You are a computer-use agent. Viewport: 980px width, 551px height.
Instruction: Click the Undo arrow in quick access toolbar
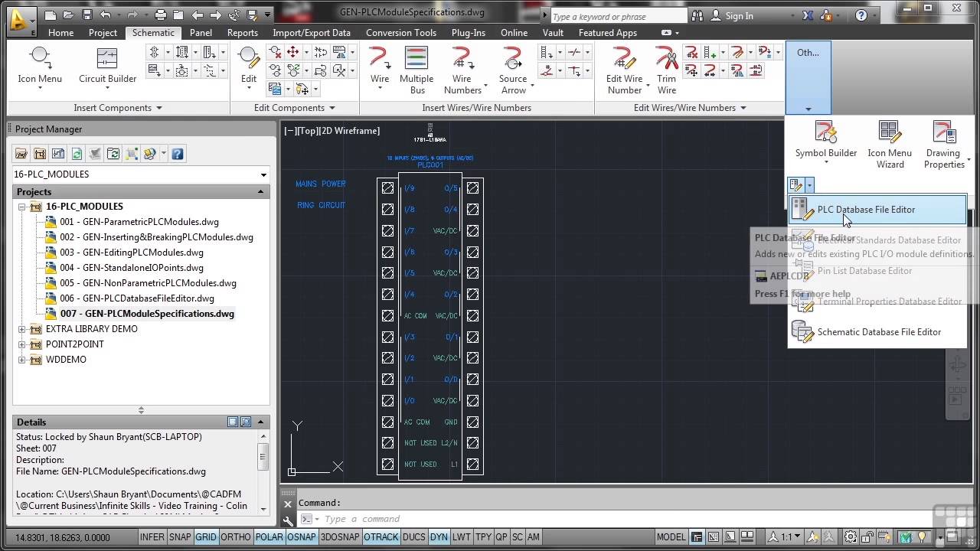pos(106,15)
